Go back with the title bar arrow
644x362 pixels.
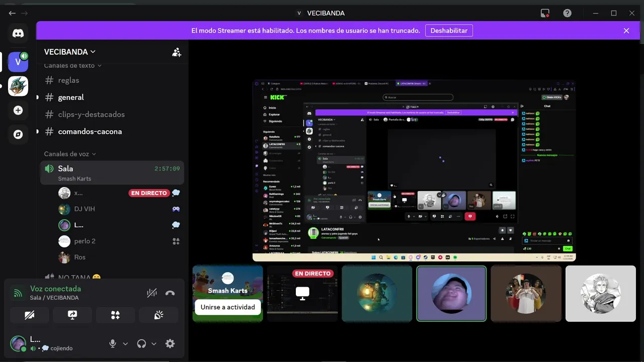(12, 13)
